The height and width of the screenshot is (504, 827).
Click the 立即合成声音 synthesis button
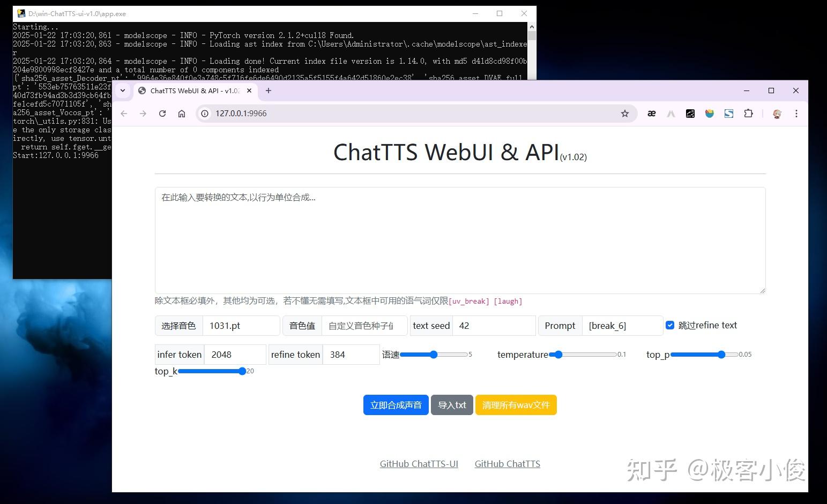click(x=396, y=405)
